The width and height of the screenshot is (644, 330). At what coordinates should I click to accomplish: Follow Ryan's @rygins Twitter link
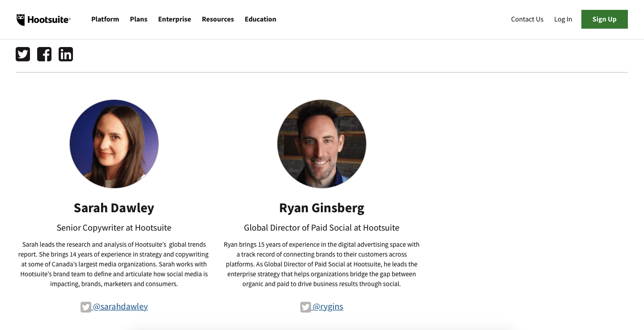point(328,306)
